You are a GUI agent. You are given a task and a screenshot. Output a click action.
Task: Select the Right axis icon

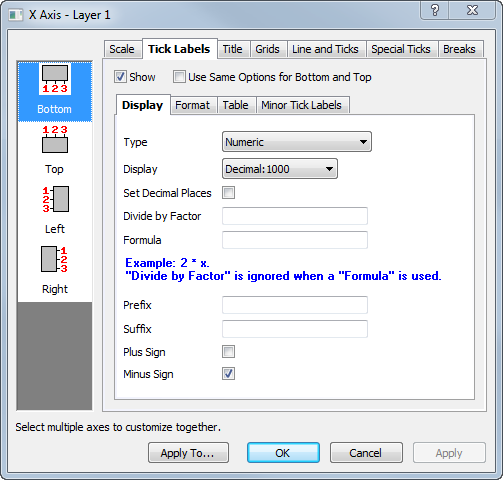point(54,259)
